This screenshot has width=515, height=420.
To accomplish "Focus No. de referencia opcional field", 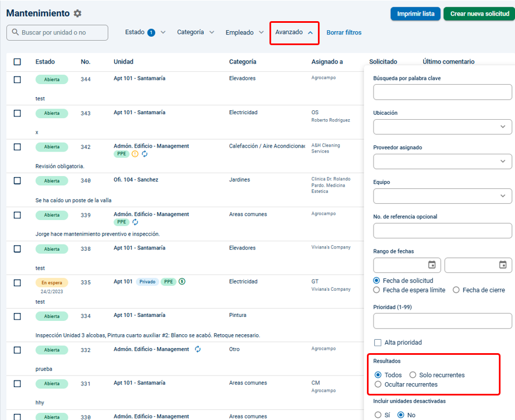I will [x=443, y=231].
